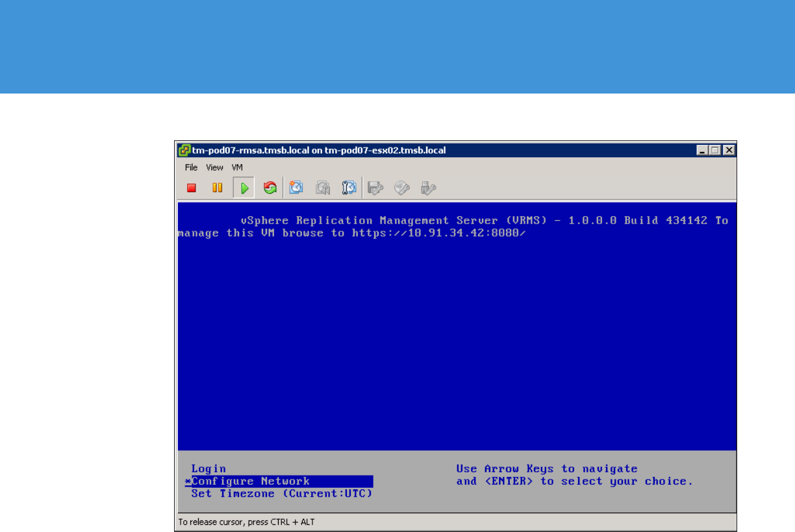This screenshot has height=532, width=795.
Task: Reset the VM using the restart icon
Action: point(270,188)
